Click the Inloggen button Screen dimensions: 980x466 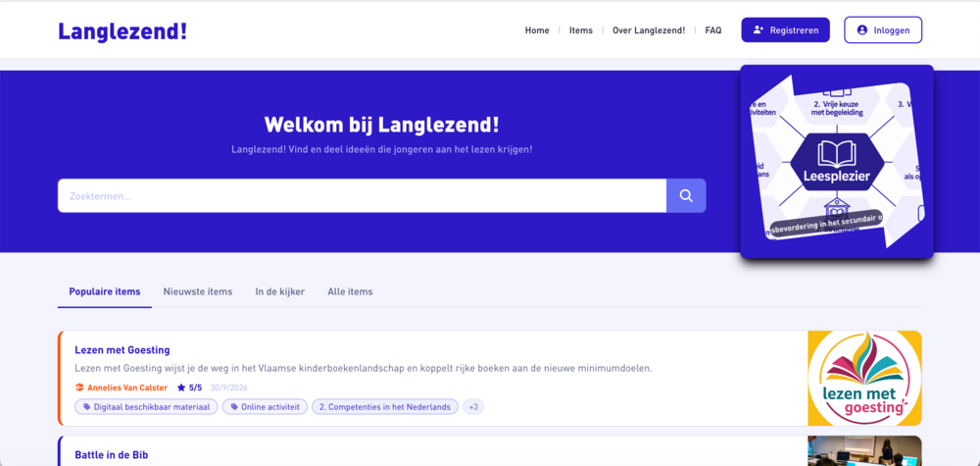tap(883, 30)
